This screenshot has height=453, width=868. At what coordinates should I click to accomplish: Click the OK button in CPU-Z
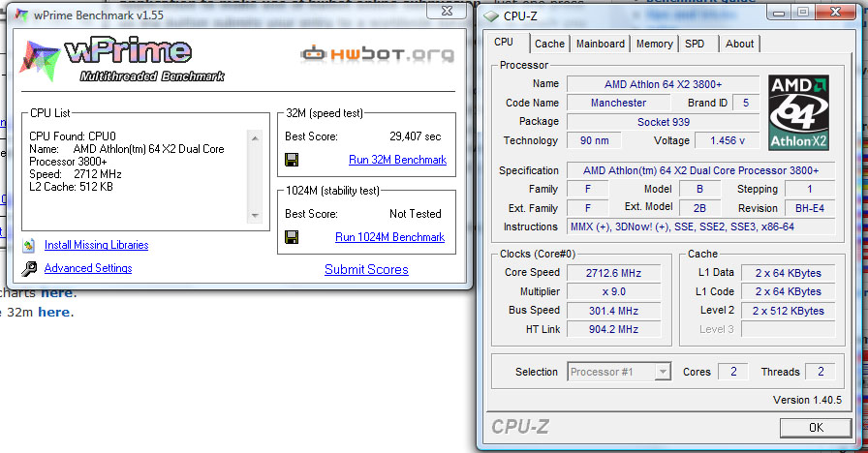tap(816, 428)
